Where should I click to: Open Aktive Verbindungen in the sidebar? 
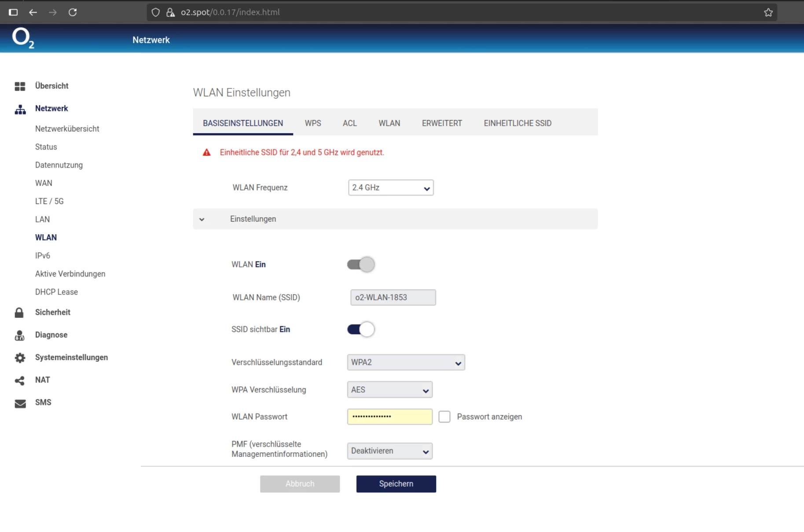click(x=70, y=273)
